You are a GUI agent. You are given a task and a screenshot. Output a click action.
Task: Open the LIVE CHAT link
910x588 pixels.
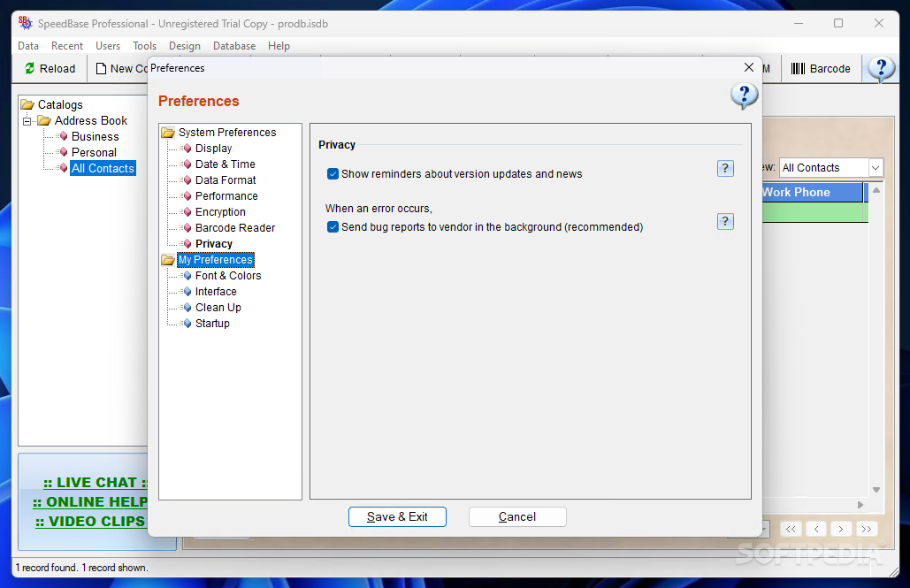pyautogui.click(x=96, y=483)
